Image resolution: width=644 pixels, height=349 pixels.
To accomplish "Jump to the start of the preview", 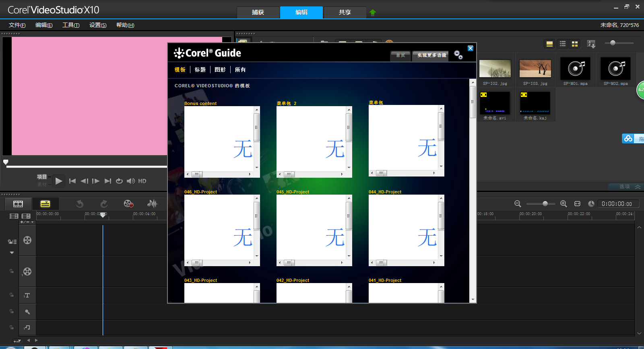I will coord(72,181).
